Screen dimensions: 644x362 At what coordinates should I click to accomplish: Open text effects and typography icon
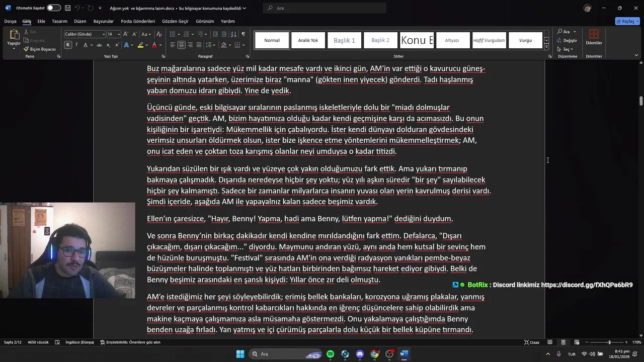pos(126,45)
